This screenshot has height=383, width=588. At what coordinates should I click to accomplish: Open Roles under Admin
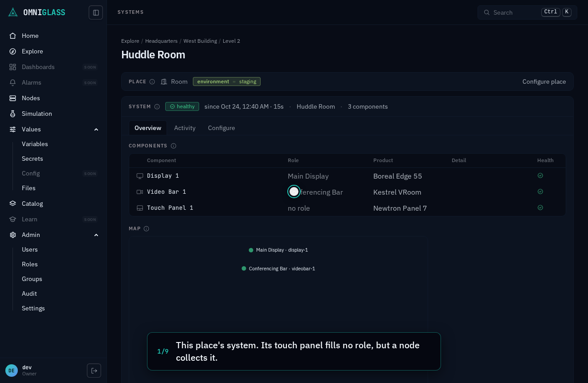click(30, 264)
